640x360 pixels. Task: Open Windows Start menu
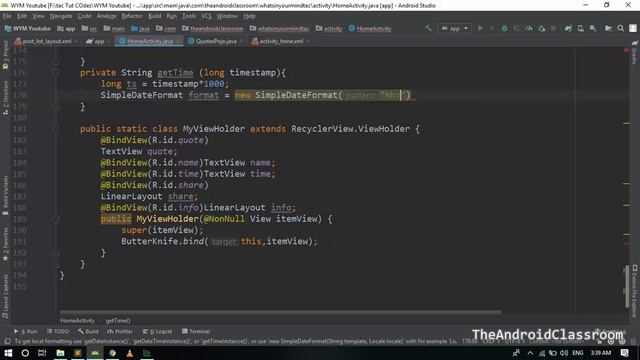pos(8,353)
